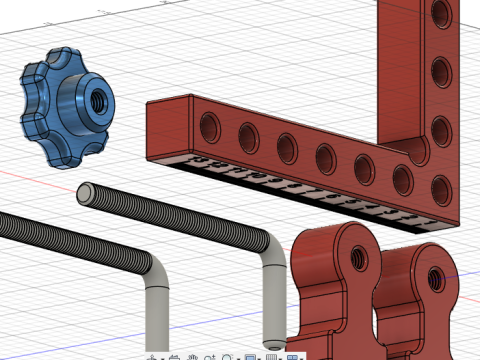Open Display Settings monitor icon

[x=250, y=358]
